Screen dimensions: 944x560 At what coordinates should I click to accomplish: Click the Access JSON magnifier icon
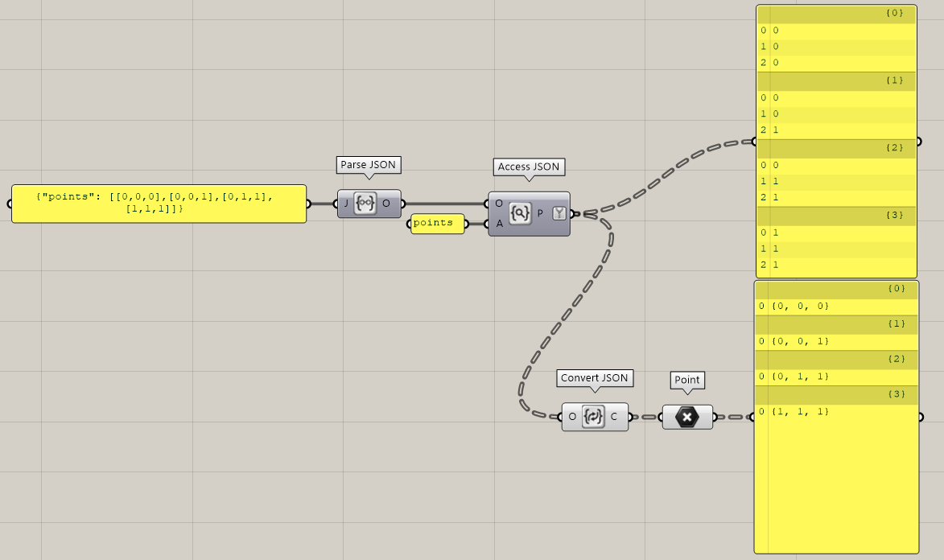[521, 213]
